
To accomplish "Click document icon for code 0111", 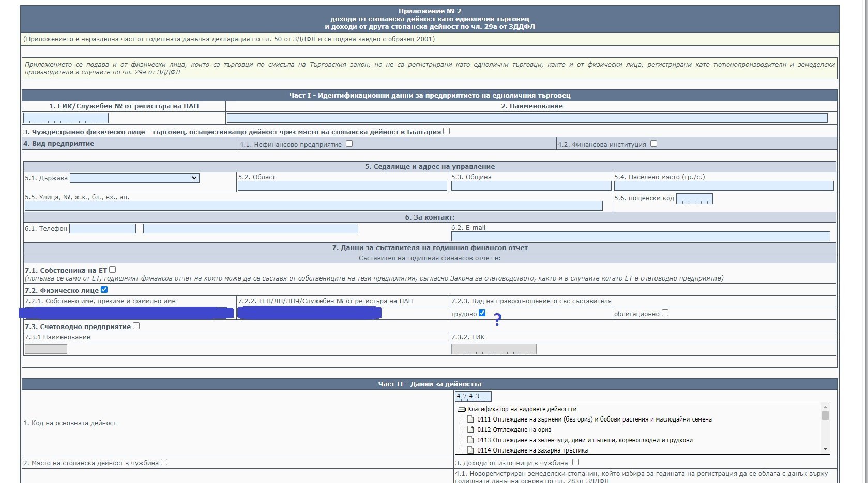I will coord(470,419).
